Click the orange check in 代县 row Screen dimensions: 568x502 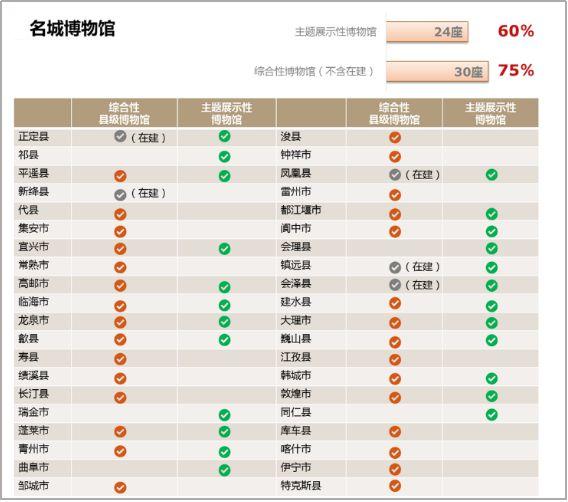120,214
